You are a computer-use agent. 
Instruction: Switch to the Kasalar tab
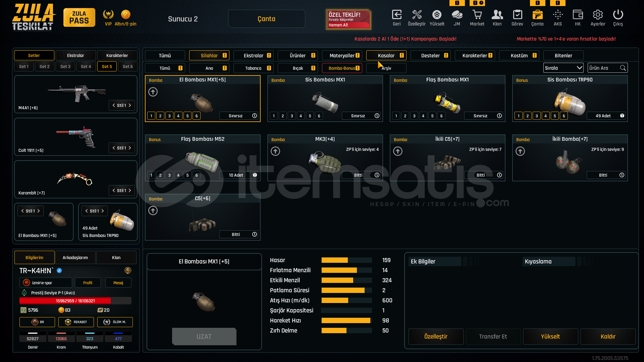point(386,55)
